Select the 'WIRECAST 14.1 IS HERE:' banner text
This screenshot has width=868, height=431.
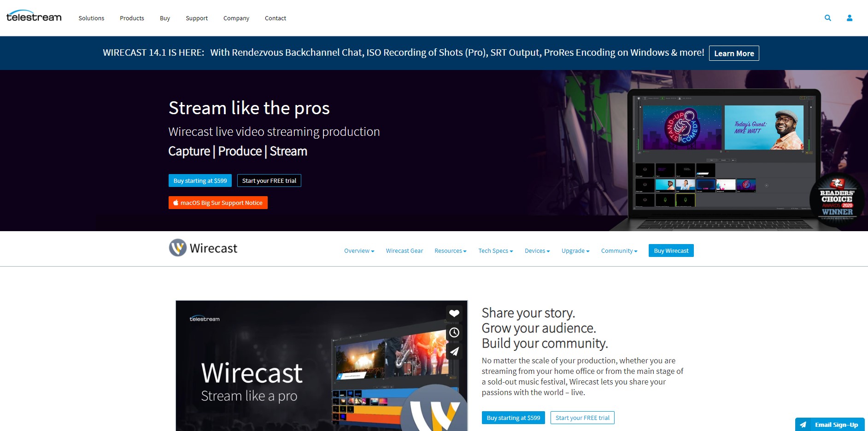153,52
